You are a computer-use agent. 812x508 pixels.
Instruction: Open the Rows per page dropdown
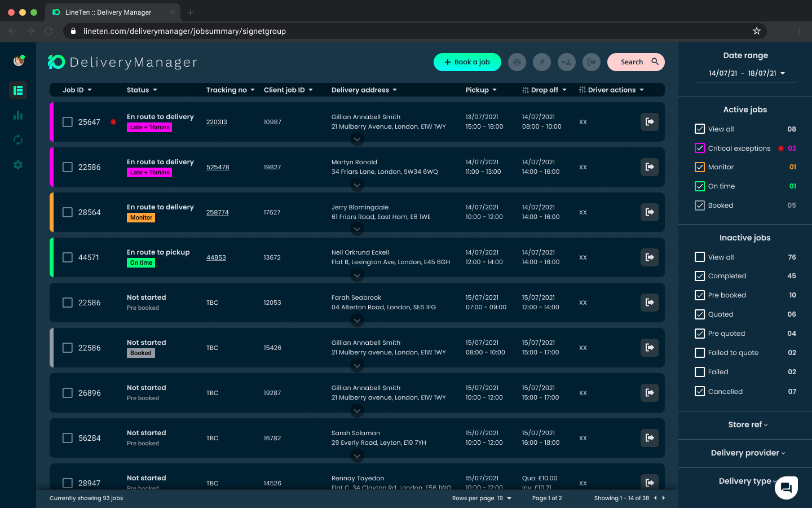(504, 498)
